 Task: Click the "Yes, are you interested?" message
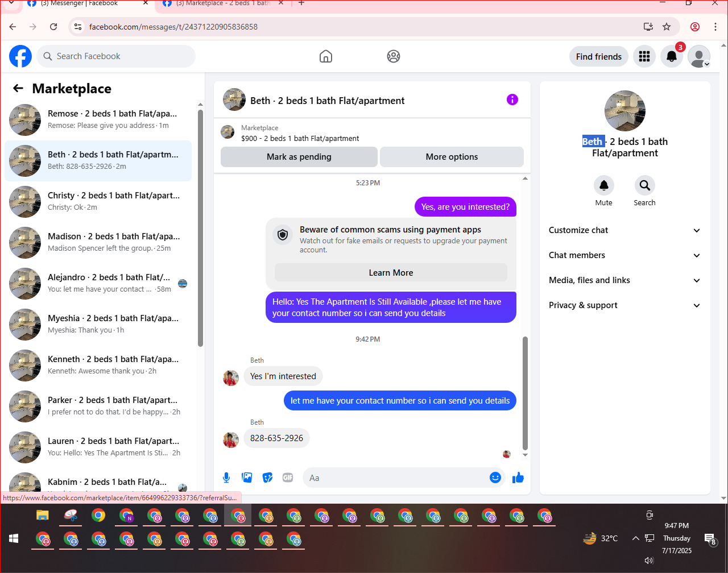[465, 207]
